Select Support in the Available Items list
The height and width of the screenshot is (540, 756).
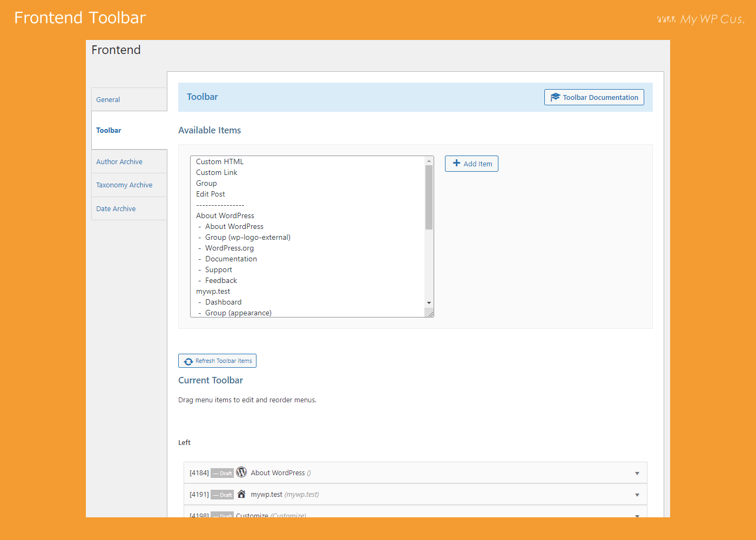(x=308, y=269)
